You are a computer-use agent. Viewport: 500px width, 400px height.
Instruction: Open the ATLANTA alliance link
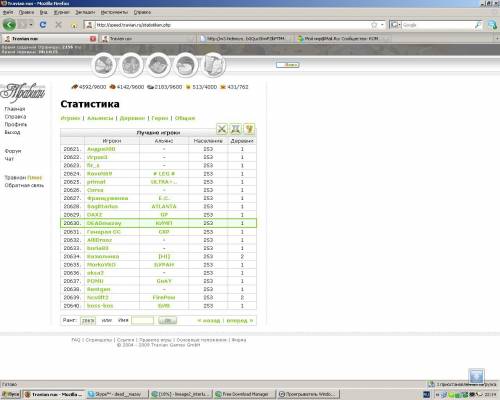click(164, 207)
